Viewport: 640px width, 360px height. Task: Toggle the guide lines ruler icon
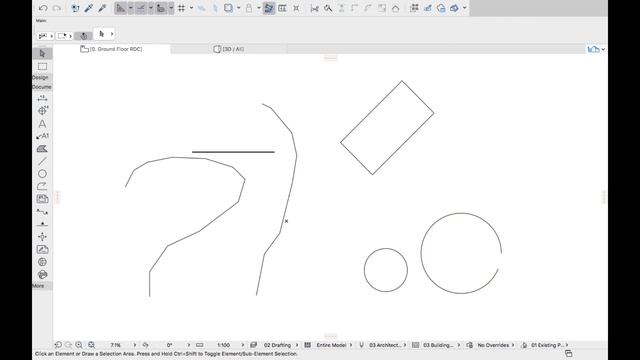pos(120,8)
